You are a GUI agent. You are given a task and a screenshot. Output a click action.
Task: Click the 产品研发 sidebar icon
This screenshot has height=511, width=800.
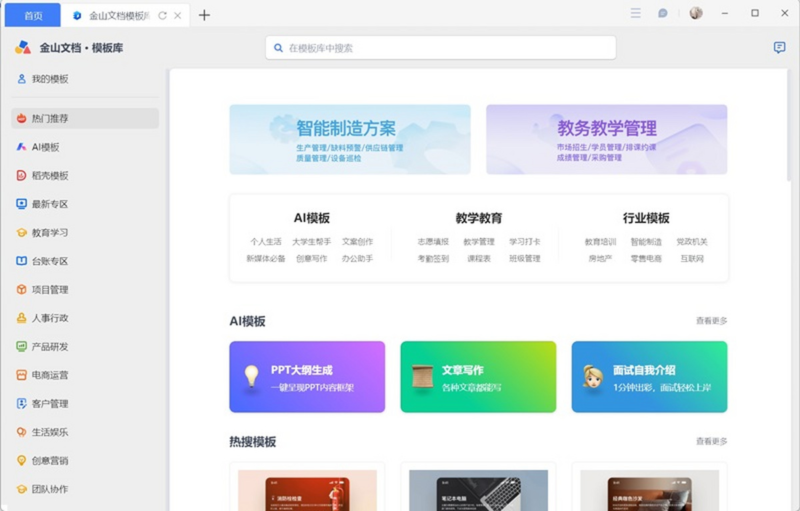coord(21,346)
